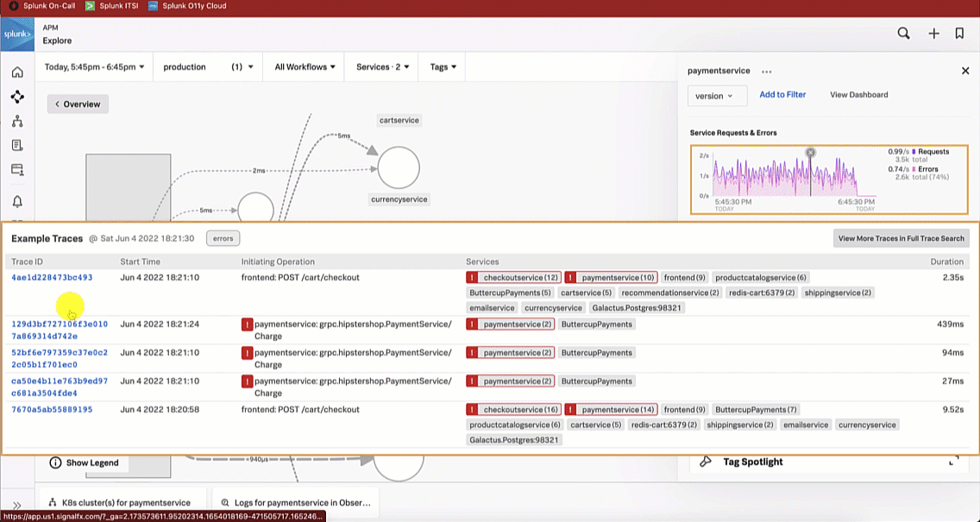This screenshot has width=980, height=522.
Task: Click the search magnifier icon
Action: coord(903,34)
